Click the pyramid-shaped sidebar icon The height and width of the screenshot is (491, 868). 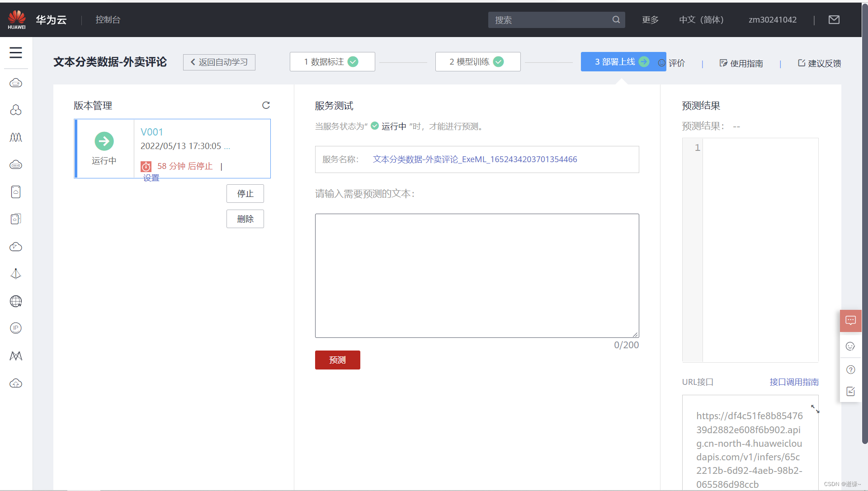point(16,274)
